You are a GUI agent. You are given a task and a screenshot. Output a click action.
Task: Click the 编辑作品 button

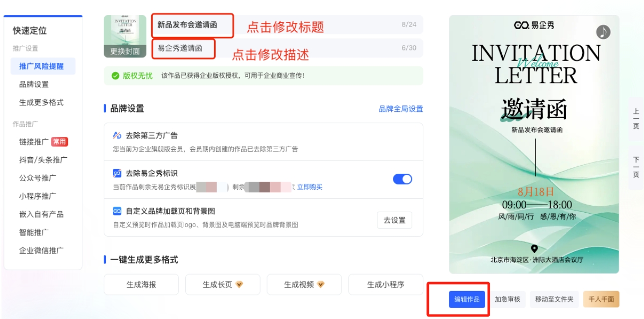tap(467, 299)
